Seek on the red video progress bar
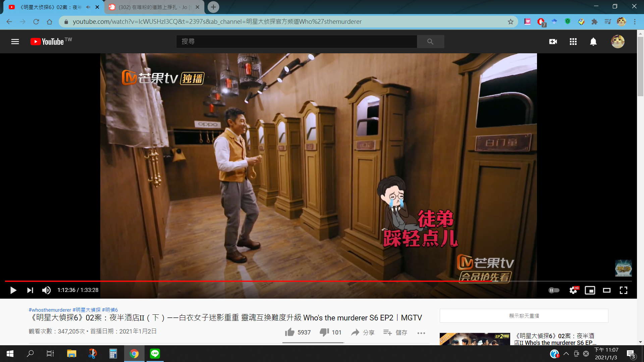 point(318,281)
